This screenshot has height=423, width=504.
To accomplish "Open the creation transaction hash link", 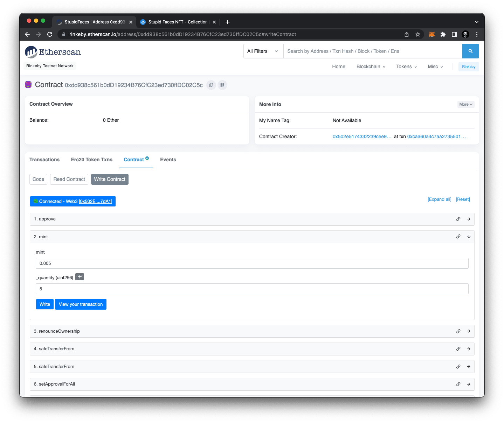I will click(436, 136).
